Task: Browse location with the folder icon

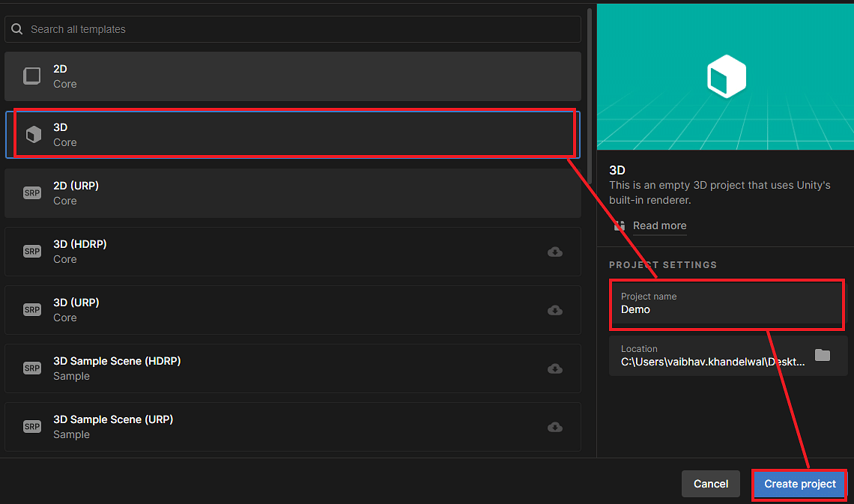Action: pyautogui.click(x=823, y=356)
